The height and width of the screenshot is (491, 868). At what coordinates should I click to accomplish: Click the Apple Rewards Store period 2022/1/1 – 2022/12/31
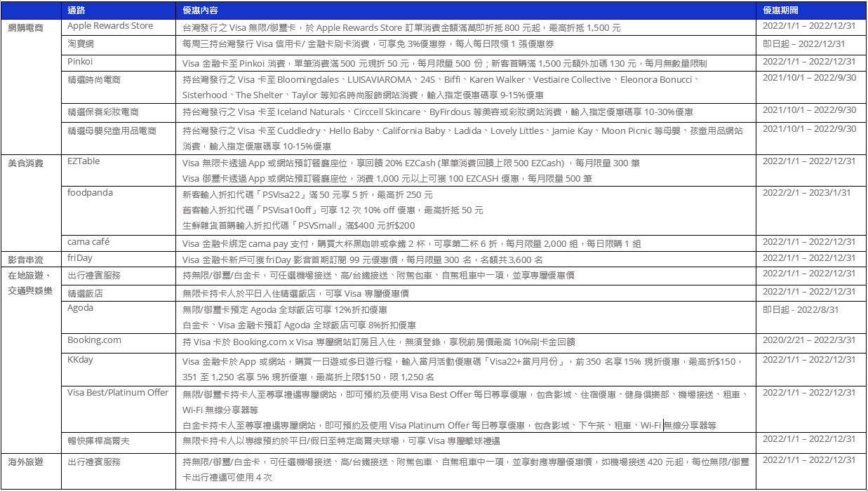tap(809, 26)
